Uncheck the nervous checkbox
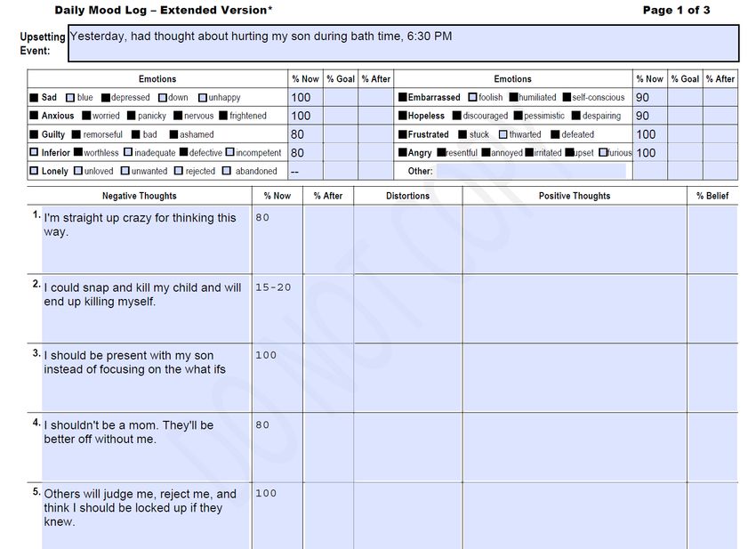The image size is (756, 549). 178,116
